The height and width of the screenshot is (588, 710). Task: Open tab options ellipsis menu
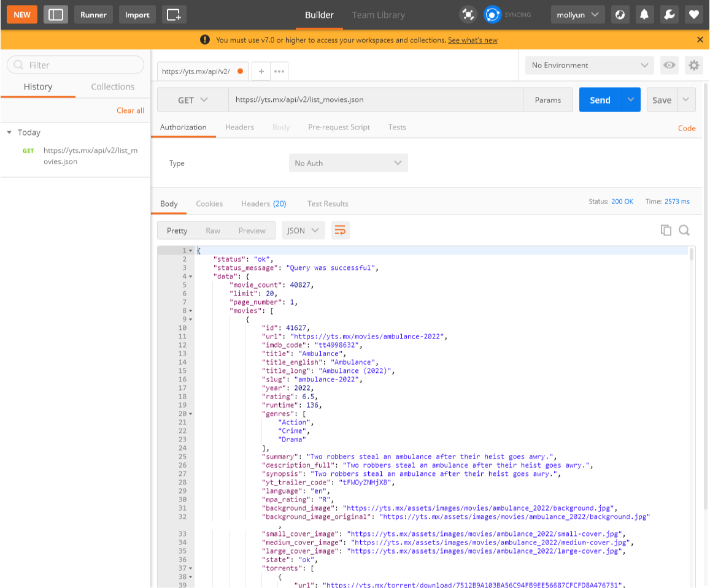279,72
